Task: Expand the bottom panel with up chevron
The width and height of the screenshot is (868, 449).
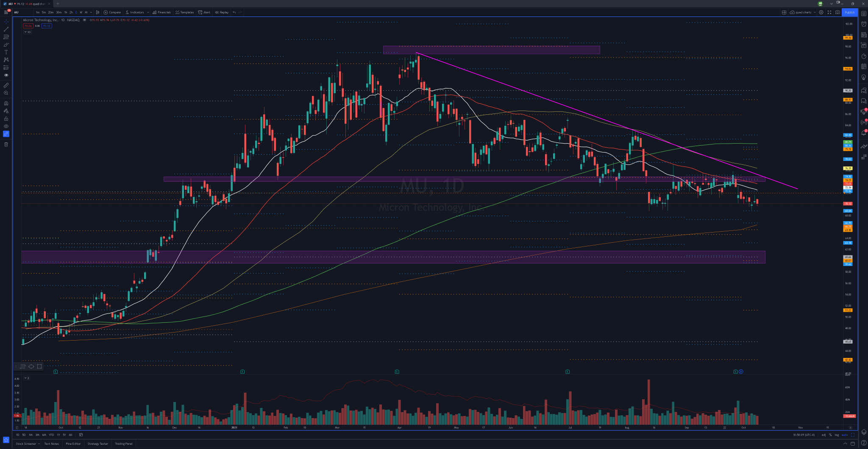Action: (x=845, y=444)
